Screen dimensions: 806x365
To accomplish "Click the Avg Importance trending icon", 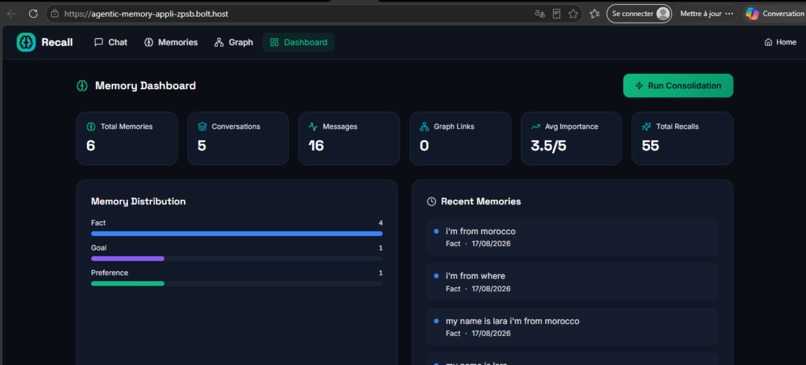I will [536, 126].
